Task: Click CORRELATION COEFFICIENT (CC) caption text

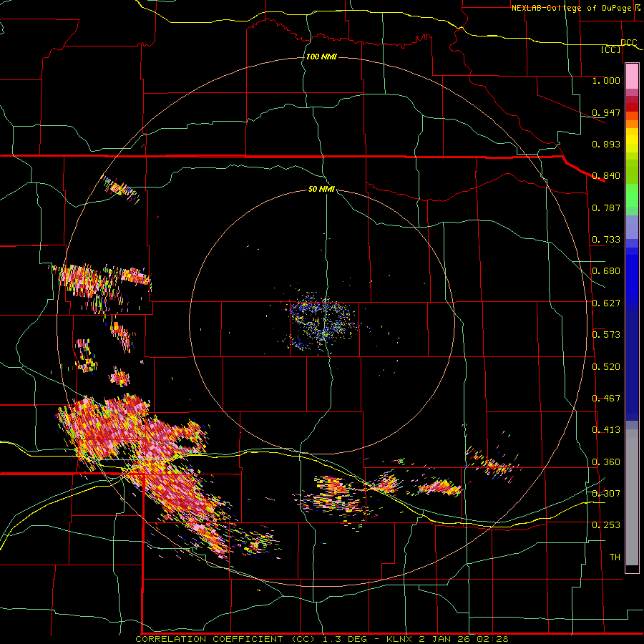Action: (225, 639)
